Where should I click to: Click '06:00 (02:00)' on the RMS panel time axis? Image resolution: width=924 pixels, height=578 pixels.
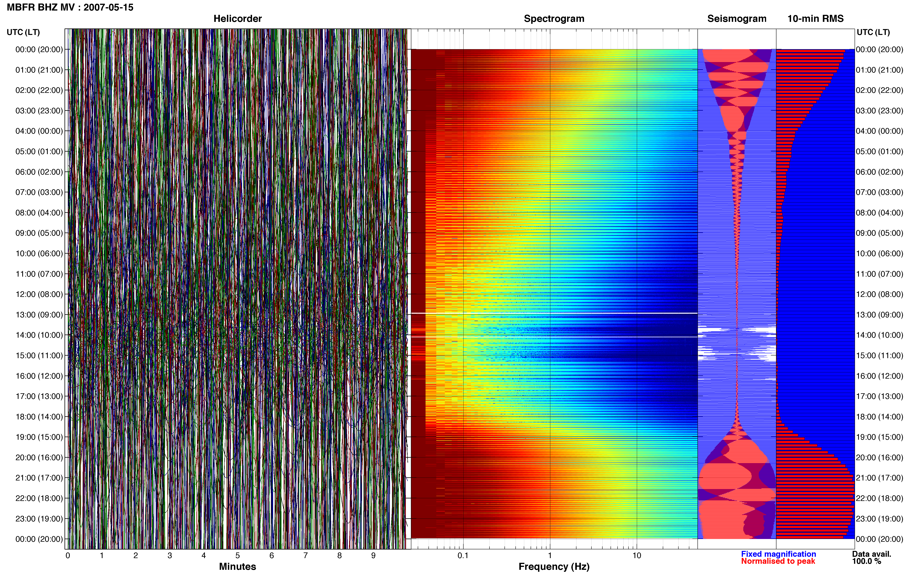click(x=879, y=172)
